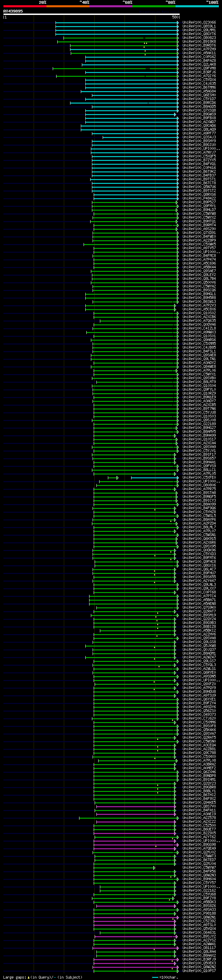Click purple alignment bar for UniRef100_B9GG98
Image resolution: width=222 pixels, height=980 pixels.
tap(136, 844)
